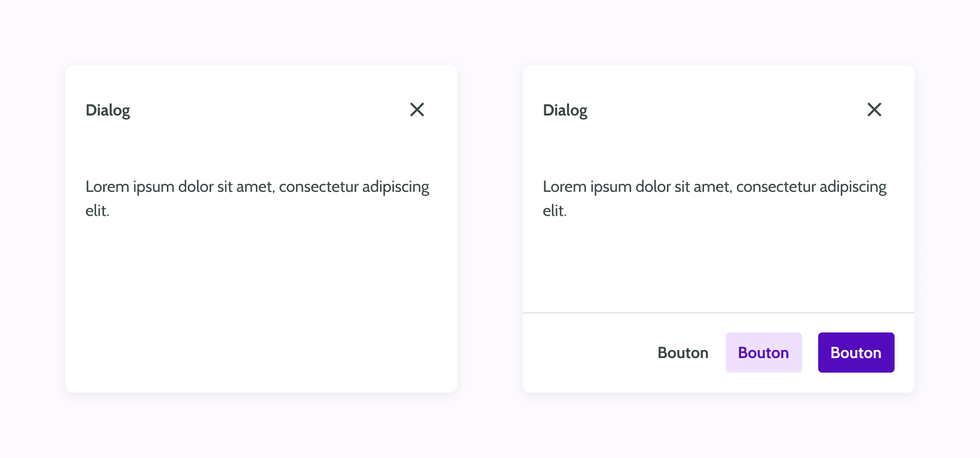This screenshot has width=980, height=458.
Task: Click the word "dolor" in the right dialog
Action: coord(653,187)
